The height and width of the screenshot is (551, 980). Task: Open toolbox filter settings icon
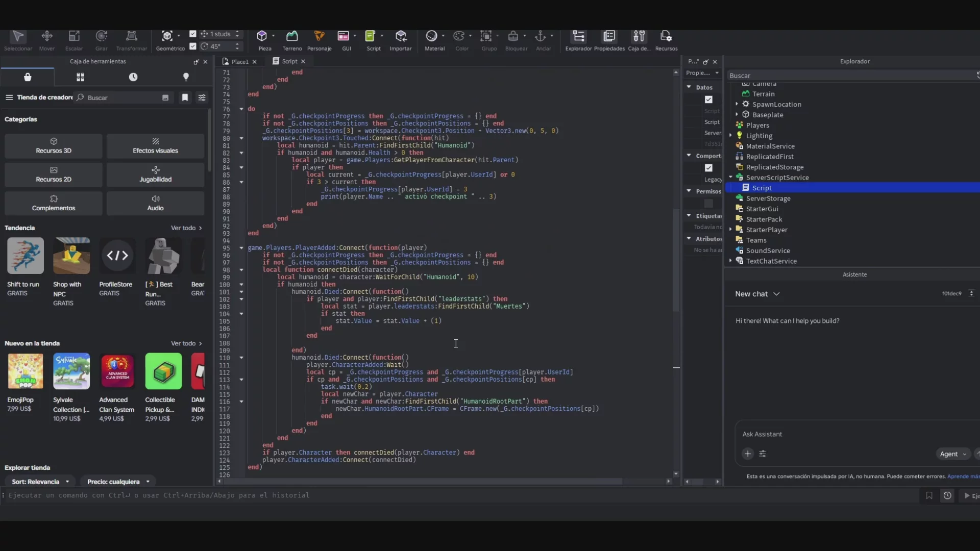[202, 97]
